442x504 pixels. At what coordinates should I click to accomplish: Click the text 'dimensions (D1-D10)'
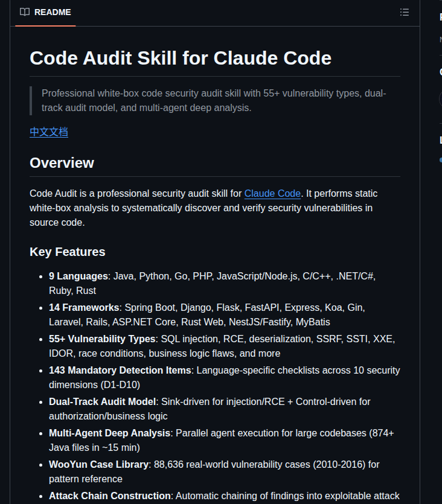click(x=94, y=384)
